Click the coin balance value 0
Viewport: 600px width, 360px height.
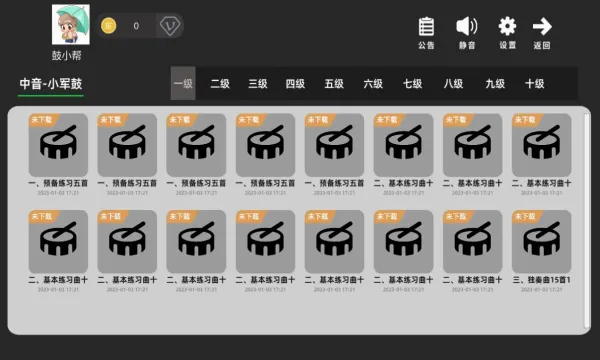tap(136, 26)
